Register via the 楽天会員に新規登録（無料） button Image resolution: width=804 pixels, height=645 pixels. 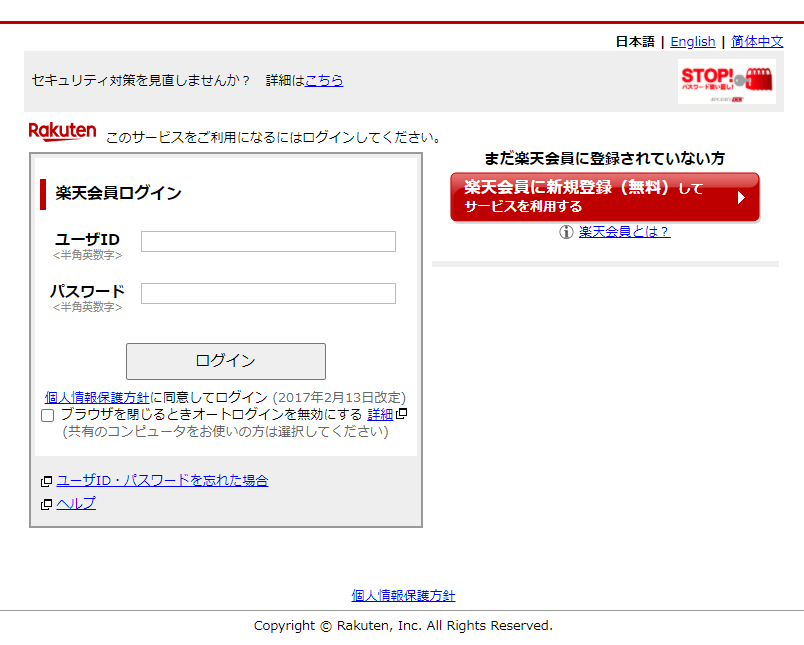click(605, 197)
